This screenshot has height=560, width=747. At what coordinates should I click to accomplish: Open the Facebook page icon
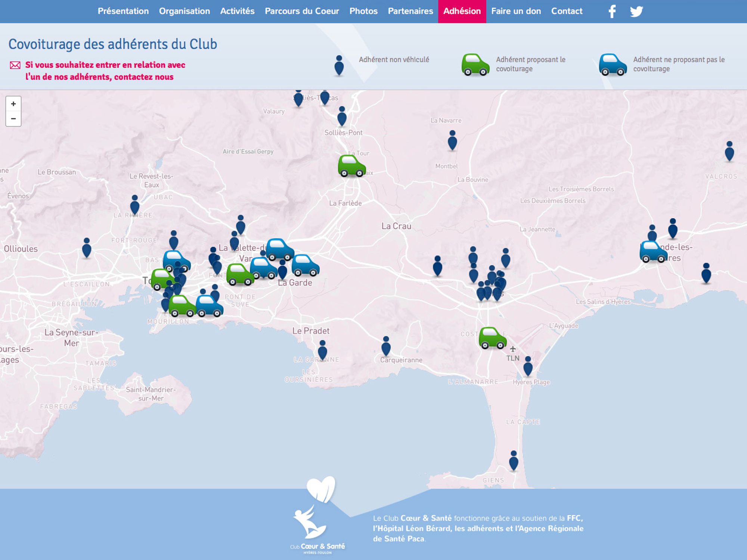pyautogui.click(x=612, y=11)
